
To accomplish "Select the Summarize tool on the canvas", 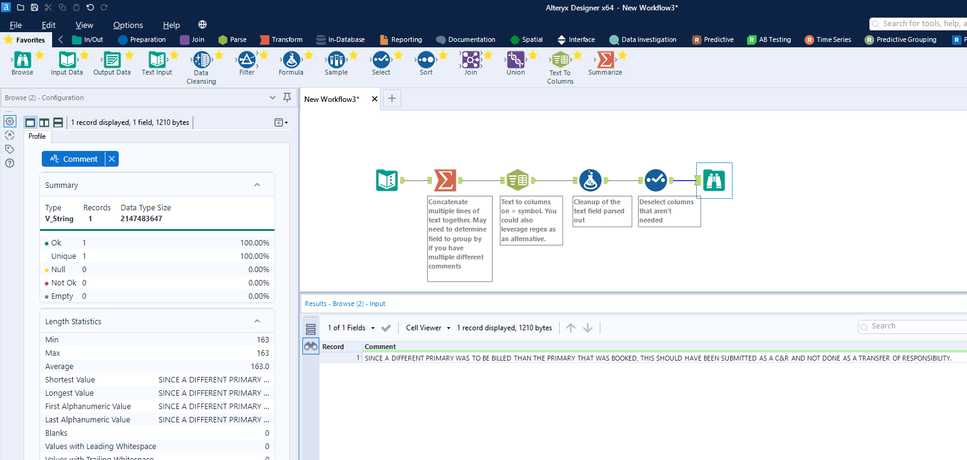I will point(445,180).
